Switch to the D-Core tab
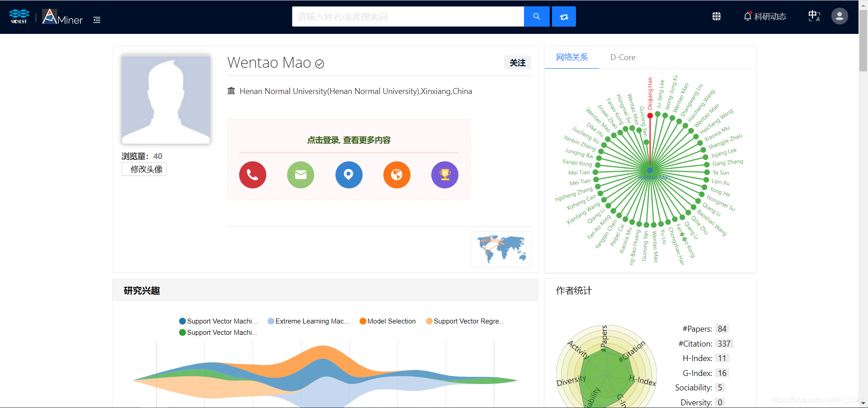This screenshot has height=408, width=868. pyautogui.click(x=623, y=57)
